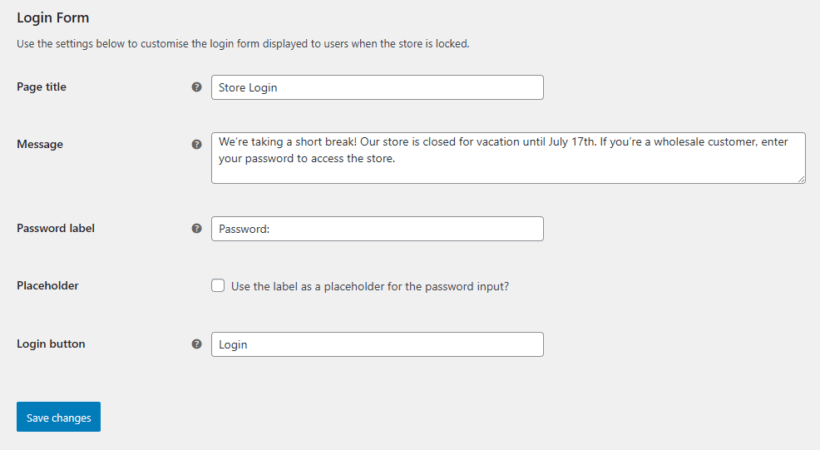Click the 'Login Form' section heading
Screen dimensions: 820x450
point(53,18)
